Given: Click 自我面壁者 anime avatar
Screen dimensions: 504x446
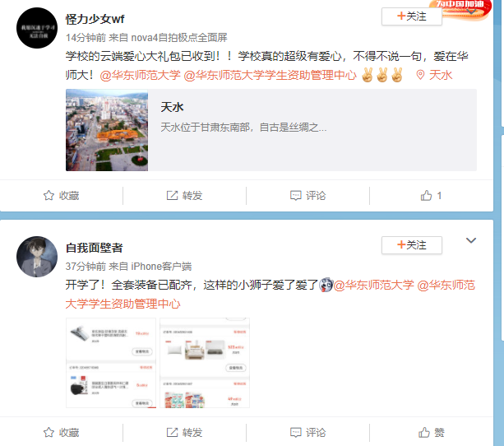Looking at the screenshot, I should 37,257.
